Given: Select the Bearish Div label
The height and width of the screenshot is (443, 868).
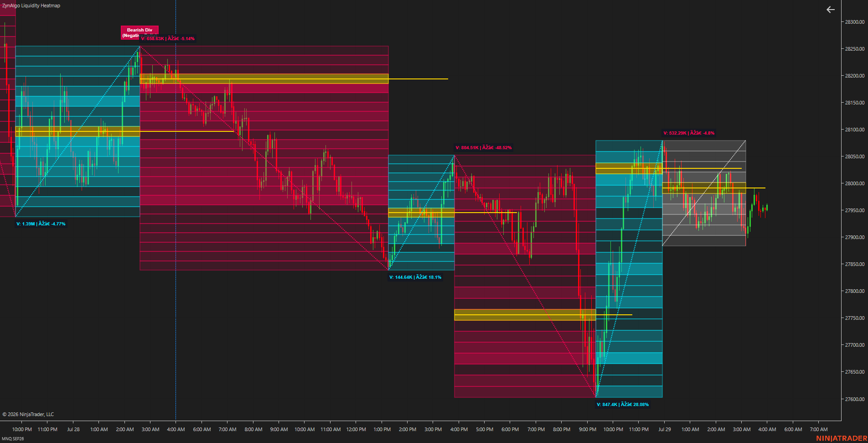Looking at the screenshot, I should tap(139, 32).
